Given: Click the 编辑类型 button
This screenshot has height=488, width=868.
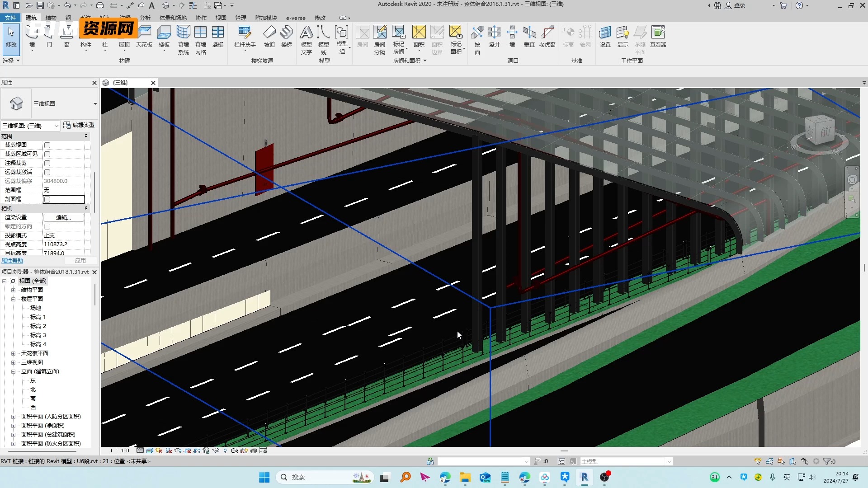Looking at the screenshot, I should coord(80,125).
